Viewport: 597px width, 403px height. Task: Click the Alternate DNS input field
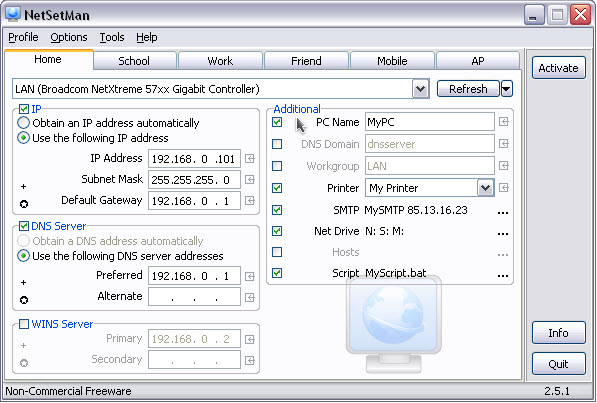(x=194, y=297)
